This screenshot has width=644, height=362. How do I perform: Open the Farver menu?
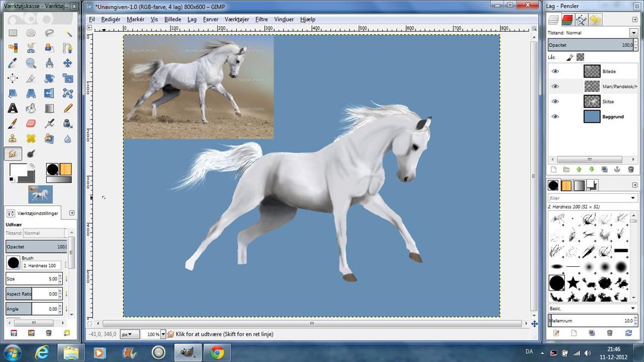[x=210, y=19]
